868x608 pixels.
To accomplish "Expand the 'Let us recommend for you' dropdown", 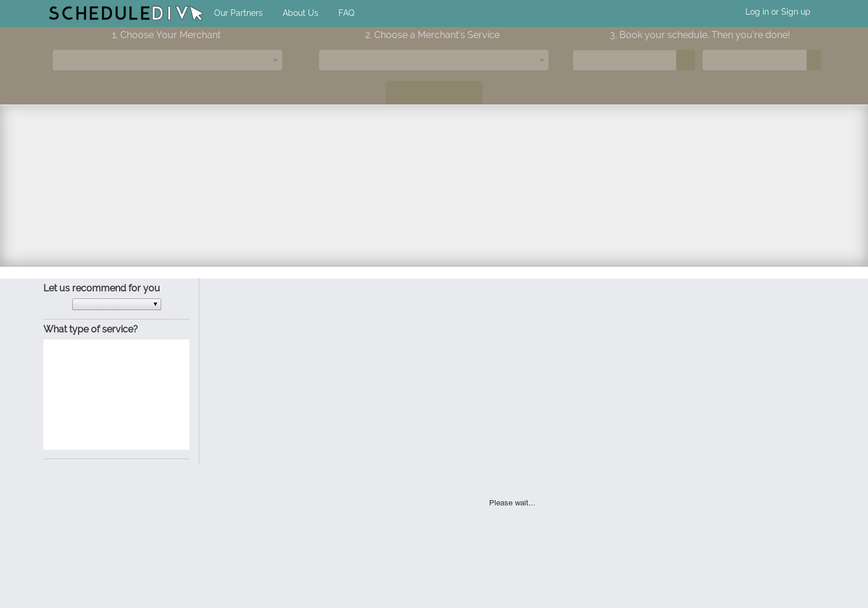I will 117,304.
